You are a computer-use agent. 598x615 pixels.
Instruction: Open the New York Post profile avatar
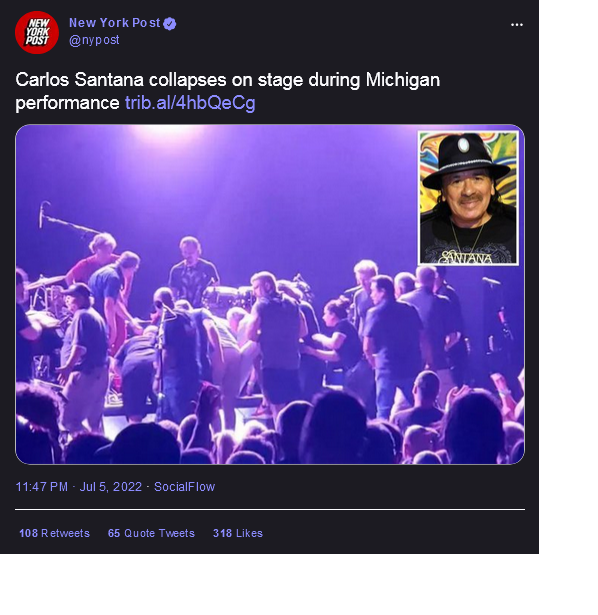point(36,32)
